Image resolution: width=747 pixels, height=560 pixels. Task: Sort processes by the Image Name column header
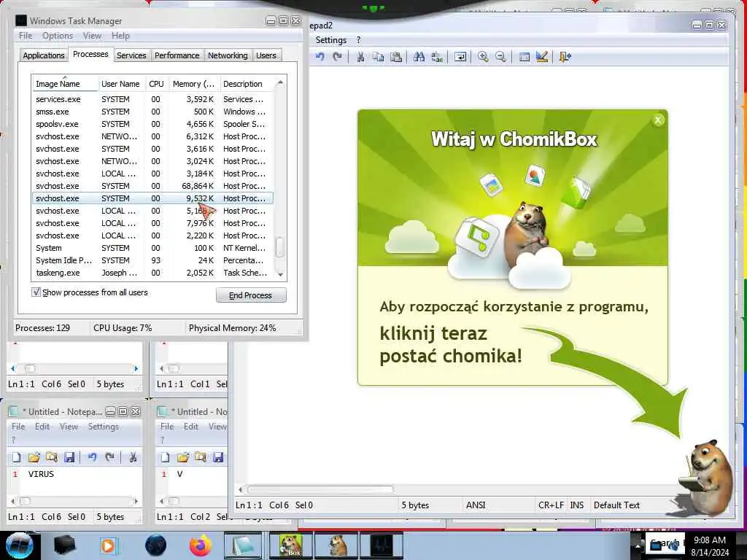click(x=65, y=84)
